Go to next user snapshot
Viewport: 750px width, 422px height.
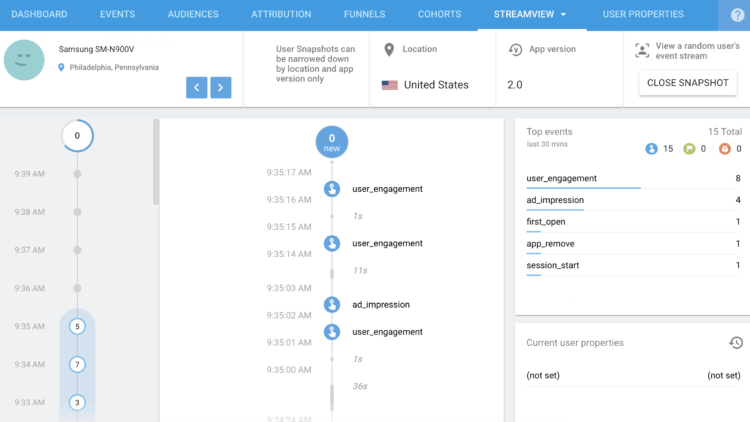tap(221, 88)
